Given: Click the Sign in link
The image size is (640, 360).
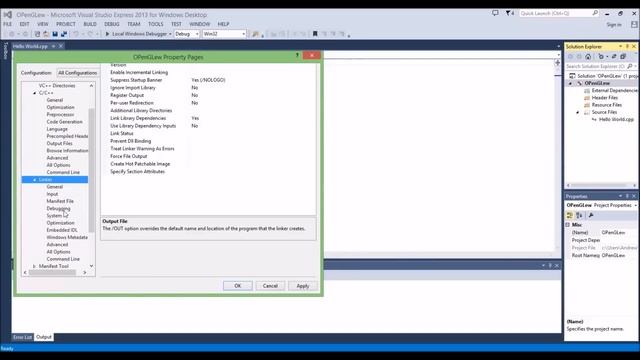Looking at the screenshot, I should 614,25.
